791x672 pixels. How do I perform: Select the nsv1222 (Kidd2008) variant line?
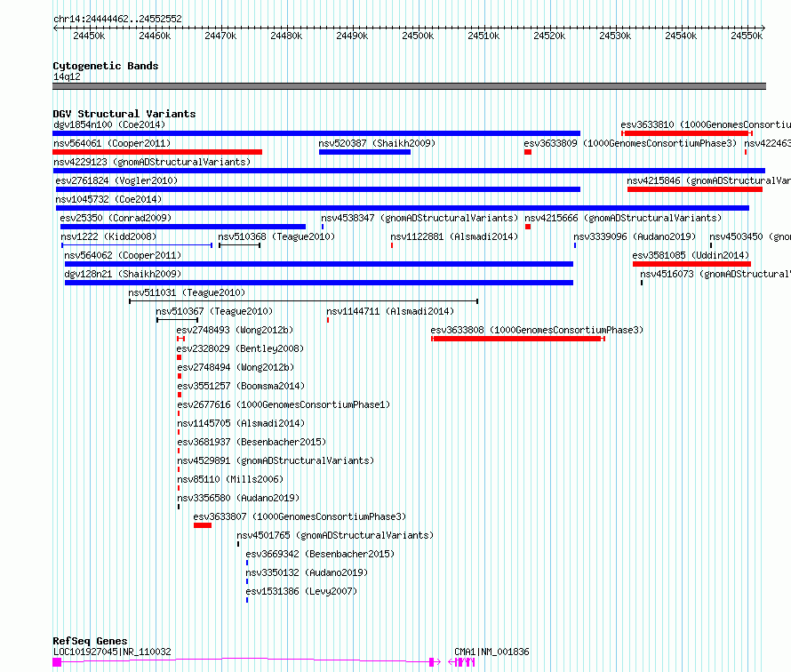(137, 245)
